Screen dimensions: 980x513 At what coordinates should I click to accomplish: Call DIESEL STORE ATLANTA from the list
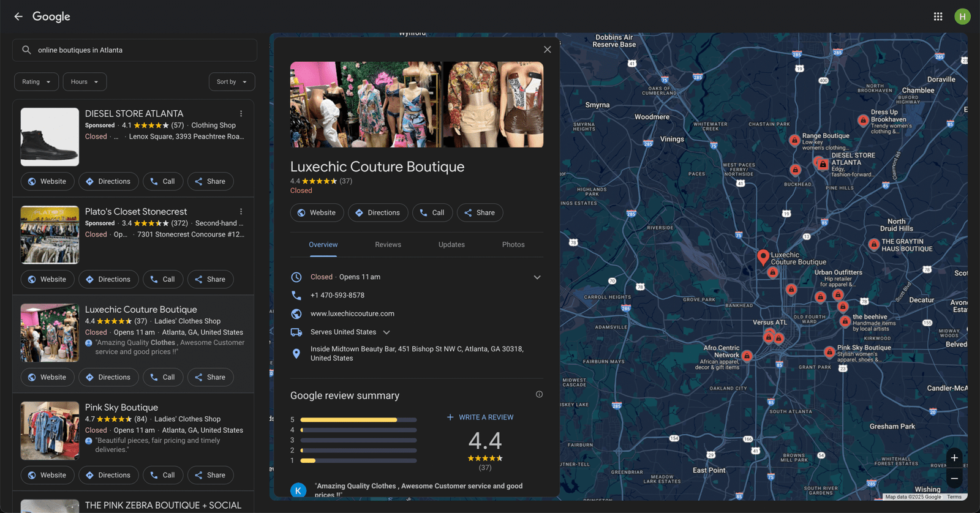click(163, 182)
